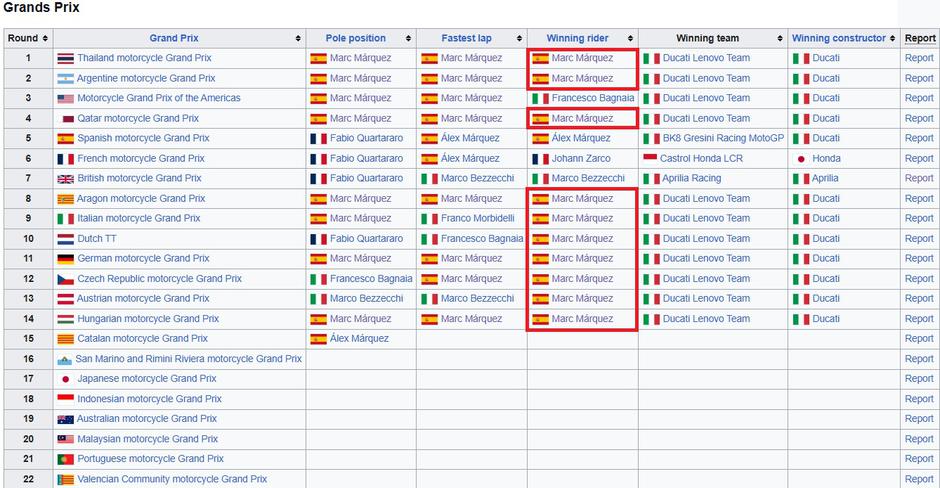Click the Fastest lap column header
The image size is (940, 488).
[466, 38]
